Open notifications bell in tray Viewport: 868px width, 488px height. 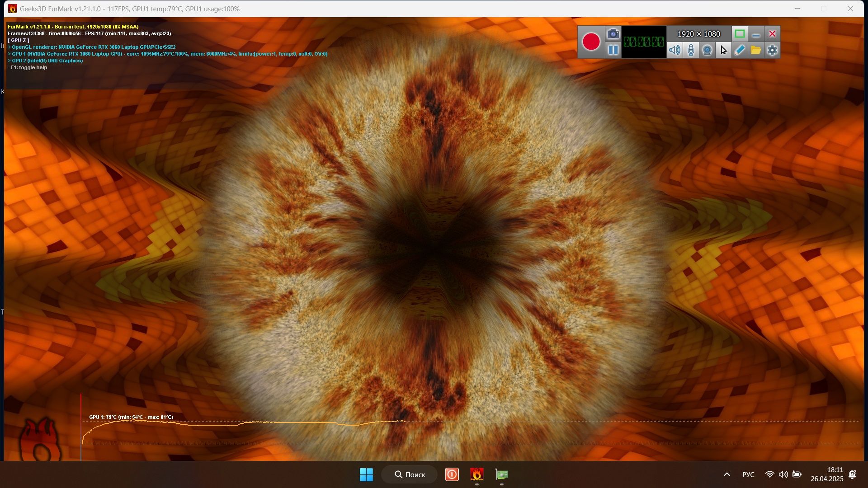point(853,474)
